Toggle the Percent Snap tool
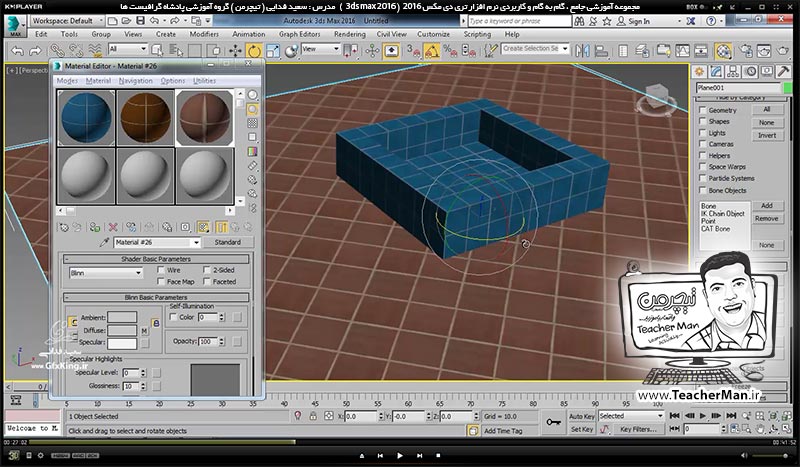 450,51
